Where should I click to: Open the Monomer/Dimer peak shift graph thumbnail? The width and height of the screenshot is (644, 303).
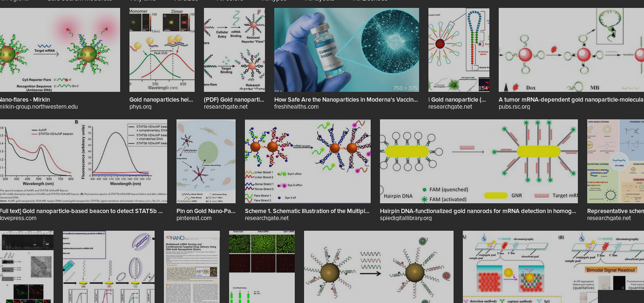click(162, 50)
